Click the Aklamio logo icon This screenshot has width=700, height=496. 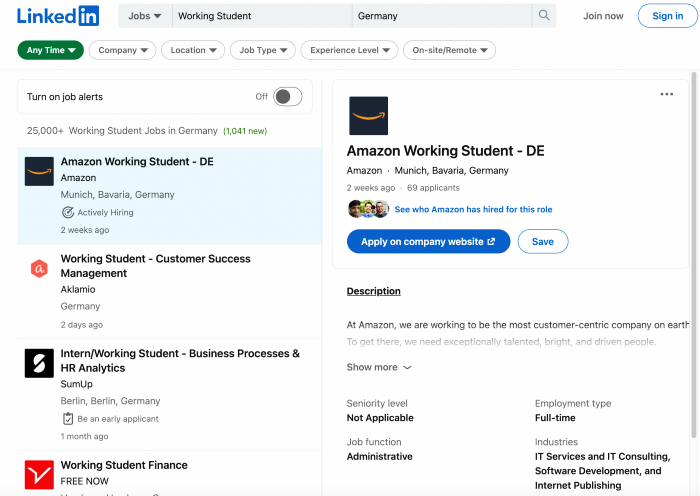pos(39,268)
